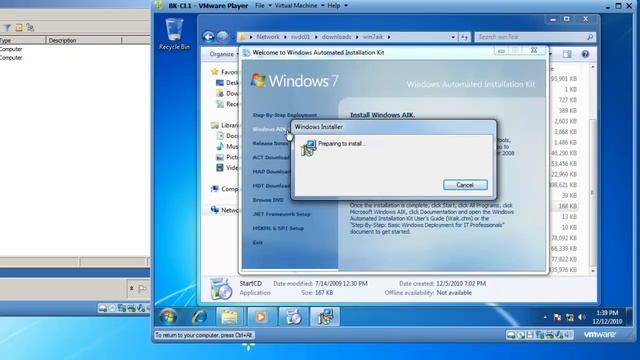This screenshot has height=360, width=640.
Task: Select Favorites in Explorer navigation pane
Action: click(225, 72)
